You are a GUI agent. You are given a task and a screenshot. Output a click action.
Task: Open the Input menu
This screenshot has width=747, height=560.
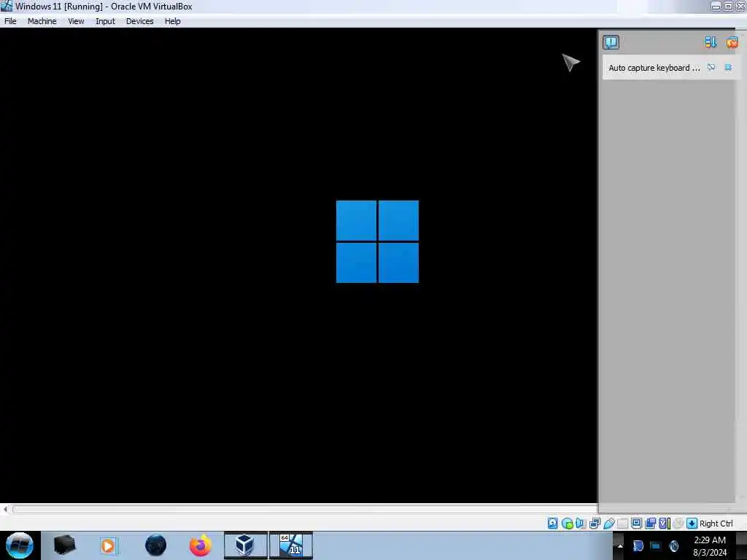105,21
